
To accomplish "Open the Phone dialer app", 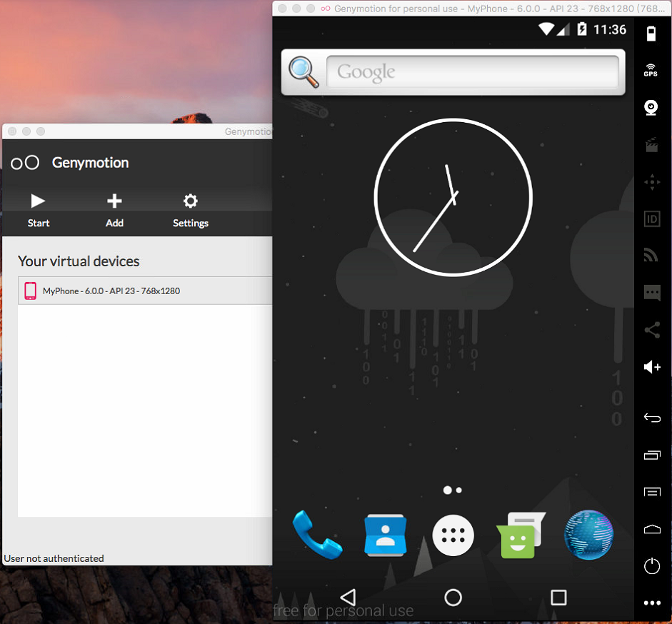I will click(x=317, y=535).
